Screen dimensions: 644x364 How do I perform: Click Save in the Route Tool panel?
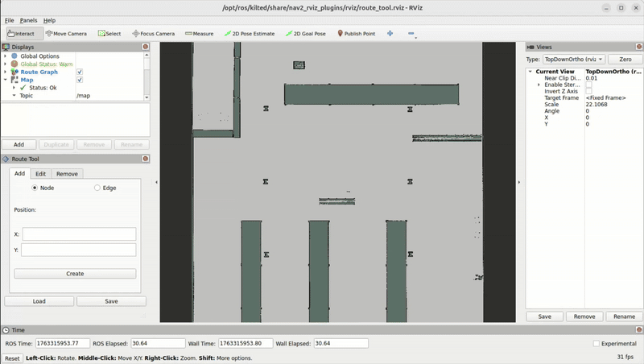click(111, 301)
